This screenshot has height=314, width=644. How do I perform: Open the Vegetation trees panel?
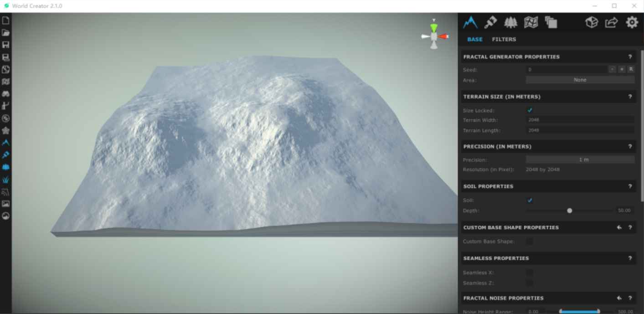click(x=511, y=22)
